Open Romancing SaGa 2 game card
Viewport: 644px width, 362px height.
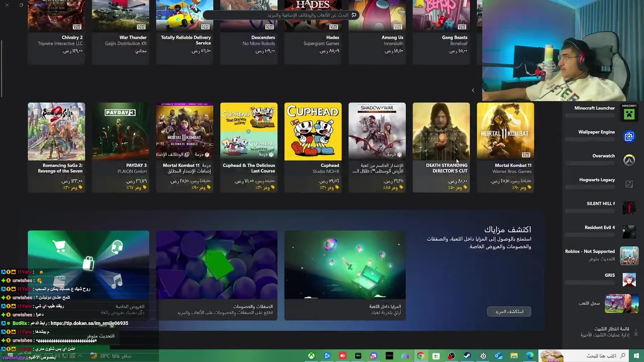click(x=56, y=147)
